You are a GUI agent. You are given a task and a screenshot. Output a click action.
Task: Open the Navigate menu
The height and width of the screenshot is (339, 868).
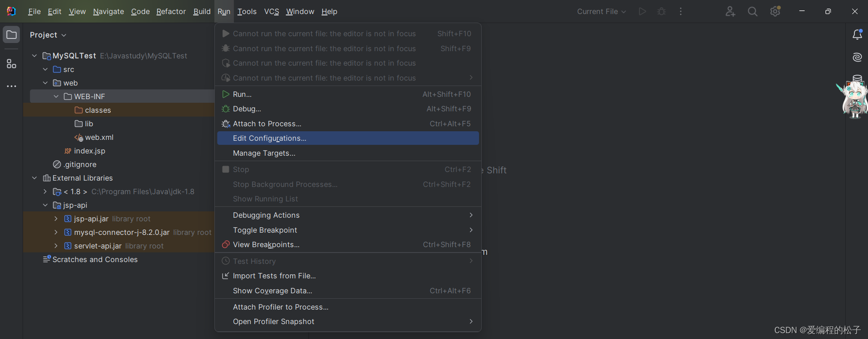[109, 11]
